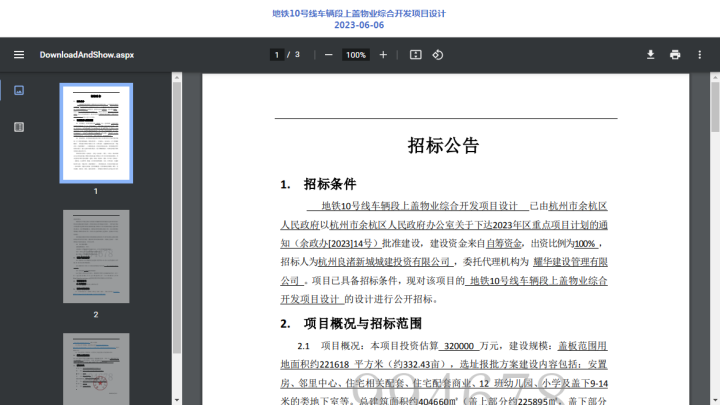The width and height of the screenshot is (720, 405).
Task: Click the thumbnail panel scrollbar
Action: click(x=177, y=216)
